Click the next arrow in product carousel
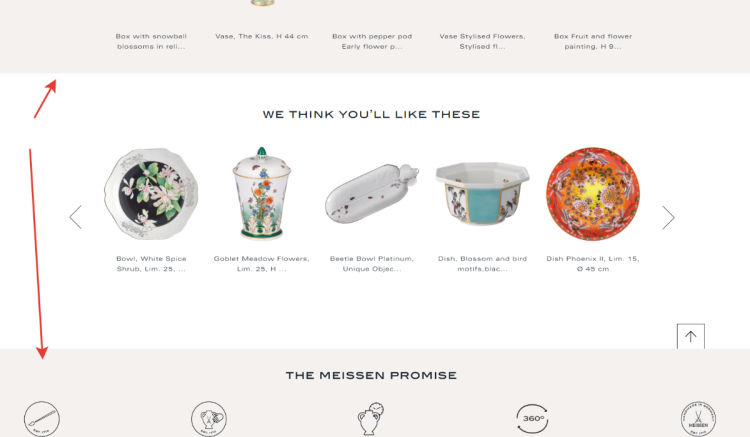This screenshot has height=437, width=750. pyautogui.click(x=668, y=218)
